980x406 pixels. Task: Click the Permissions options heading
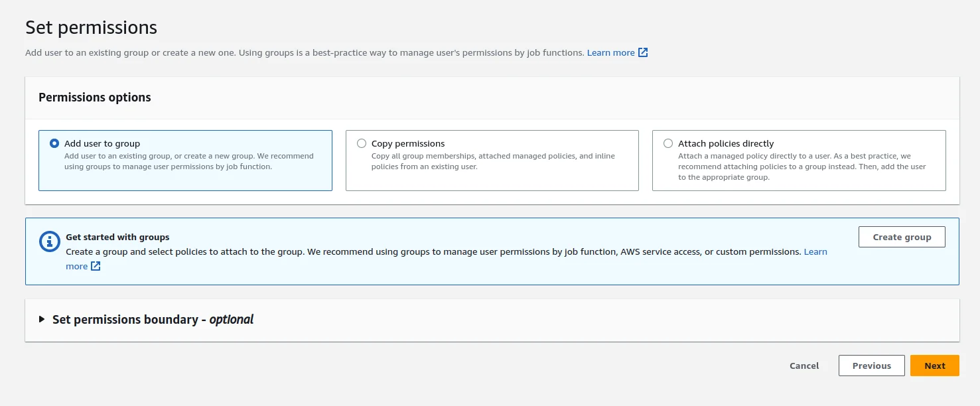(95, 98)
